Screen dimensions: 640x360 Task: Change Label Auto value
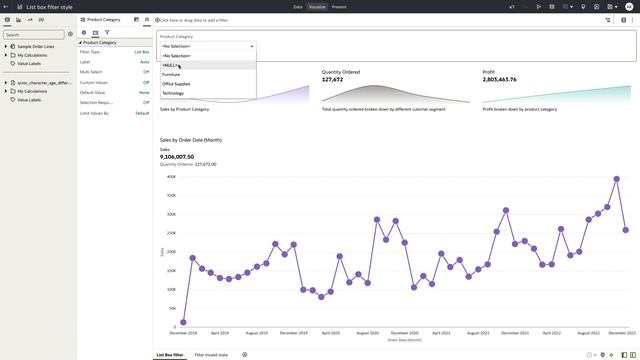coord(144,62)
